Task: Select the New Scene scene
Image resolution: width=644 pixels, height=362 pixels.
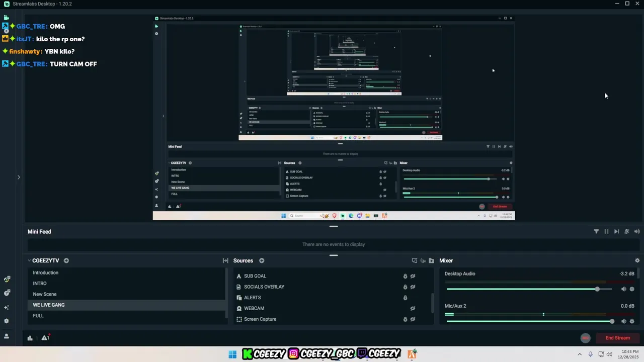Action: coord(126,294)
